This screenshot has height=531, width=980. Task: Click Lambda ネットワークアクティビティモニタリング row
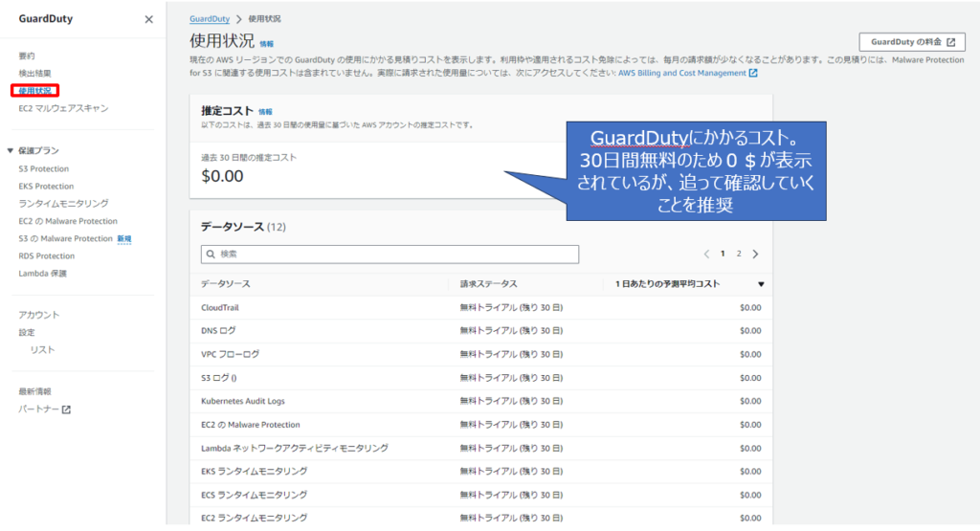[481, 448]
